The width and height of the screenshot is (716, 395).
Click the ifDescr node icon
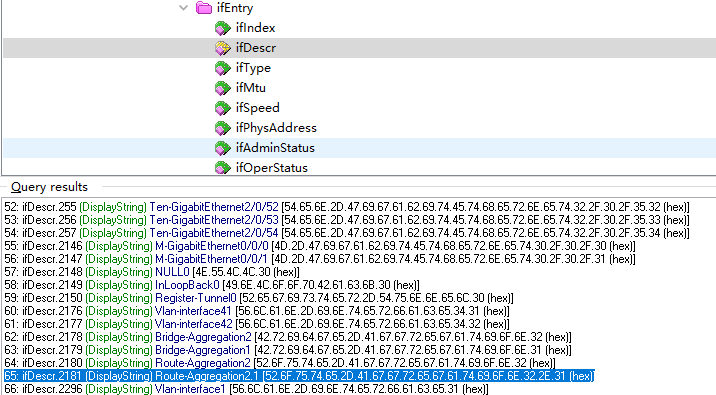click(222, 48)
